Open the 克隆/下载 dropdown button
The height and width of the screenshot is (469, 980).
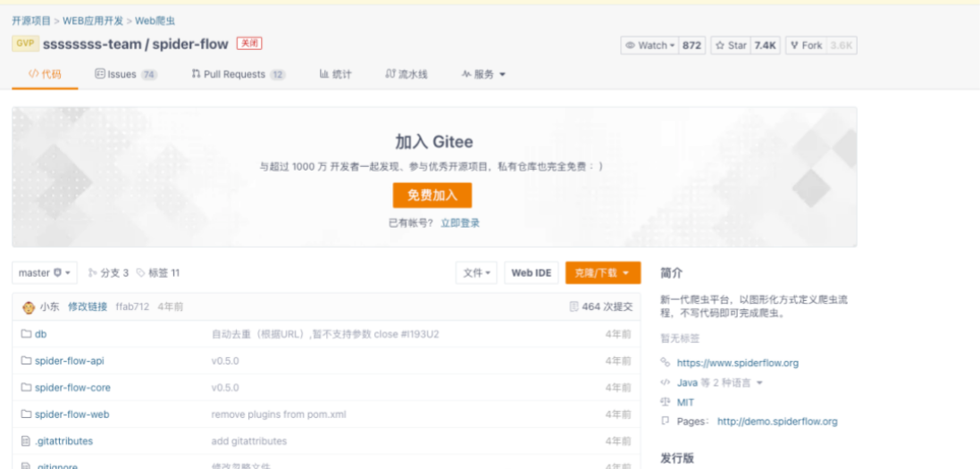(602, 273)
